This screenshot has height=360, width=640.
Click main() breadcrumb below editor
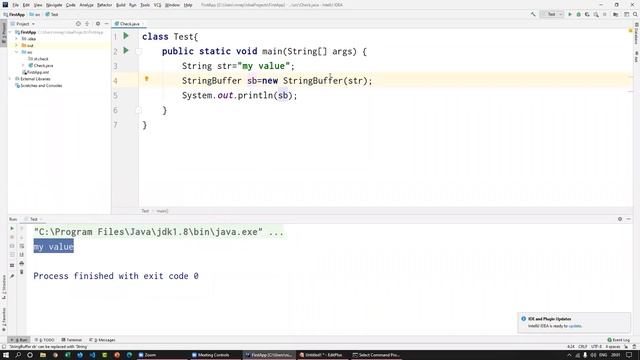[x=162, y=211]
